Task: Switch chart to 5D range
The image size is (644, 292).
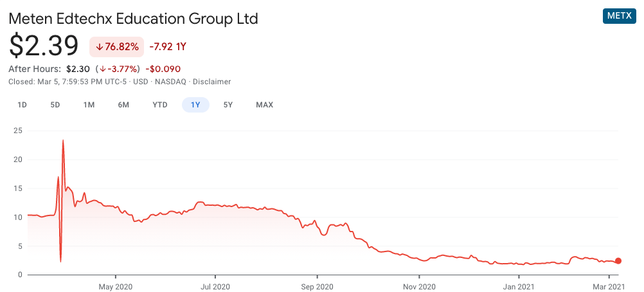Action: click(55, 105)
